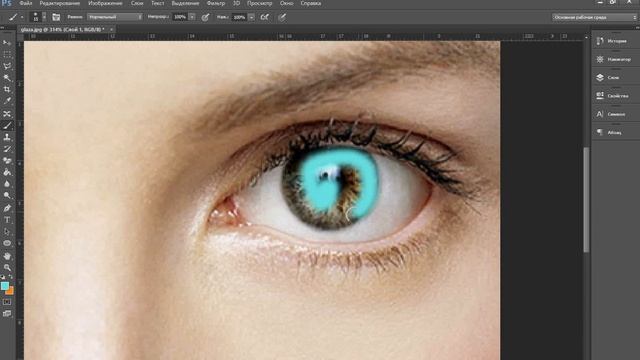The image size is (640, 360).
Task: Open the Выделение menu
Action: pos(185,3)
